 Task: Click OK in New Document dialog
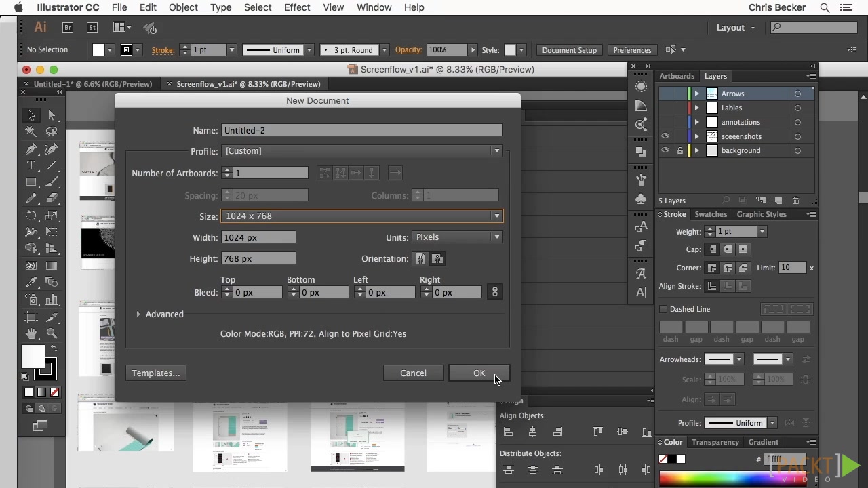coord(479,373)
